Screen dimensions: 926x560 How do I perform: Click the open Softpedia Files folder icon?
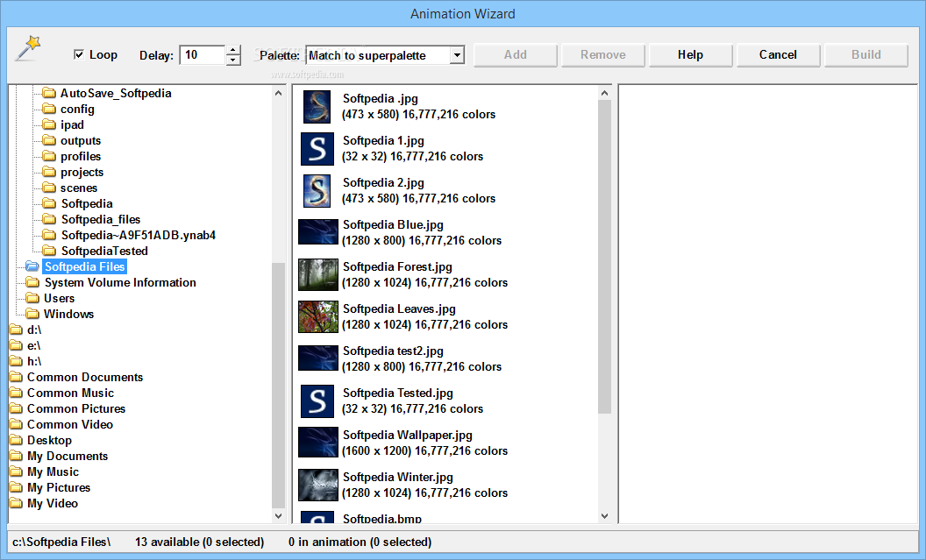[32, 266]
